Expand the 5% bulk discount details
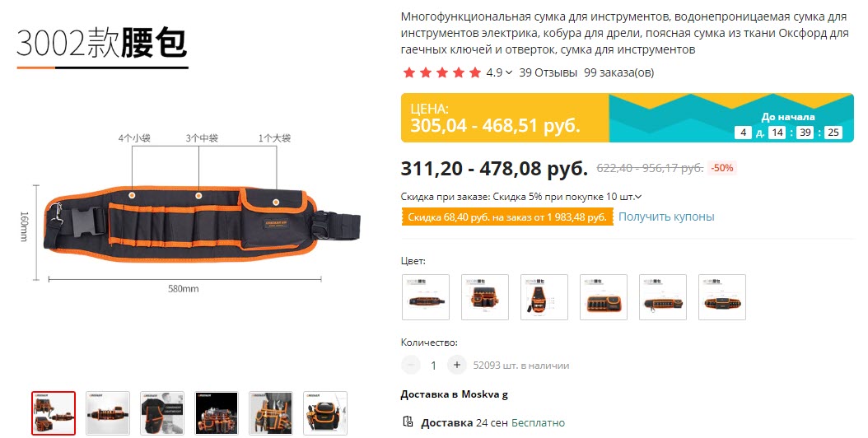Image resolution: width=868 pixels, height=438 pixels. coord(638,197)
